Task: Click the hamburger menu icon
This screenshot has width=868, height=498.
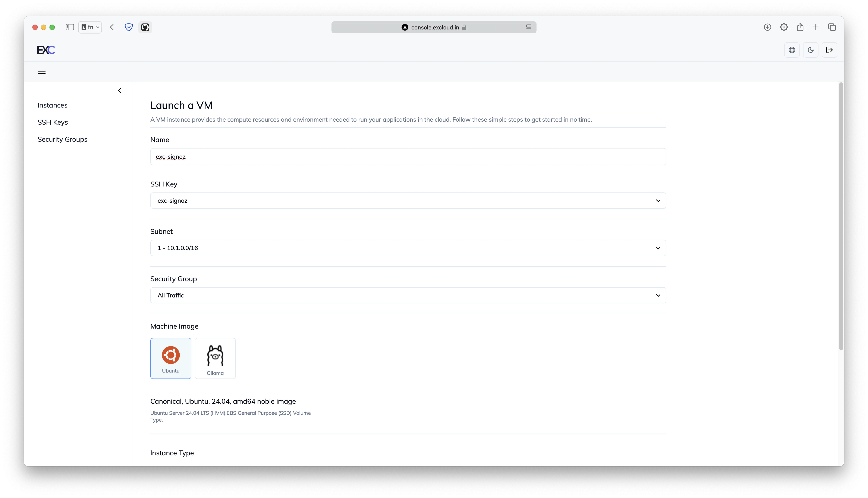Action: [x=42, y=71]
